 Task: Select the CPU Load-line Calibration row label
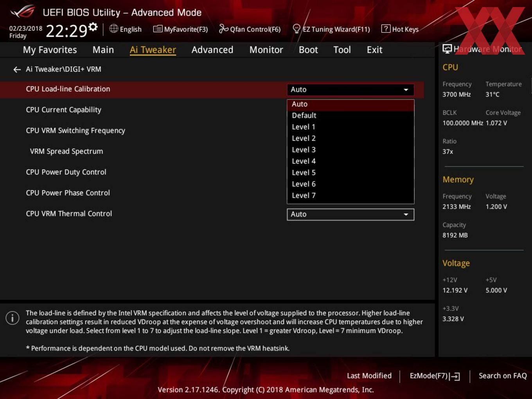(x=68, y=89)
